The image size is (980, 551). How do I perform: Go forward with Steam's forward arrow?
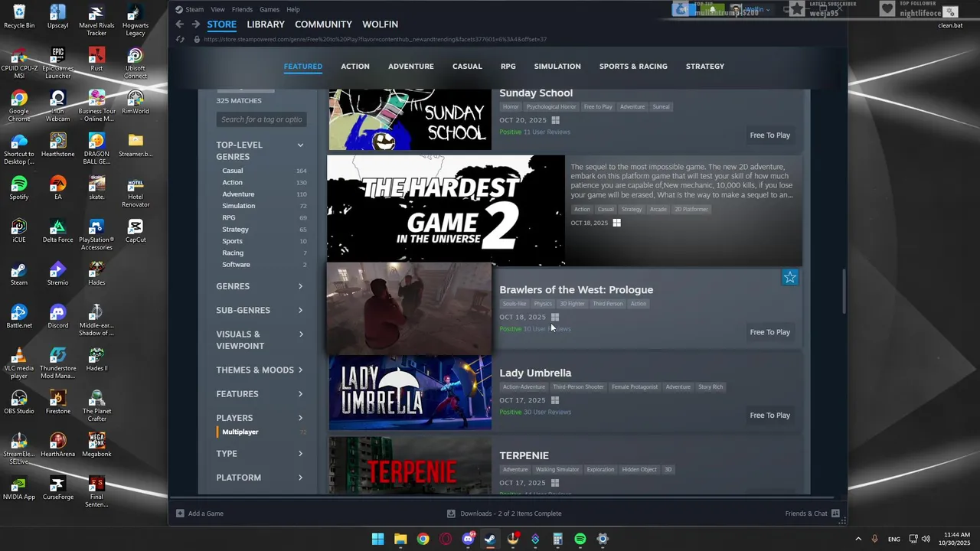coord(195,24)
